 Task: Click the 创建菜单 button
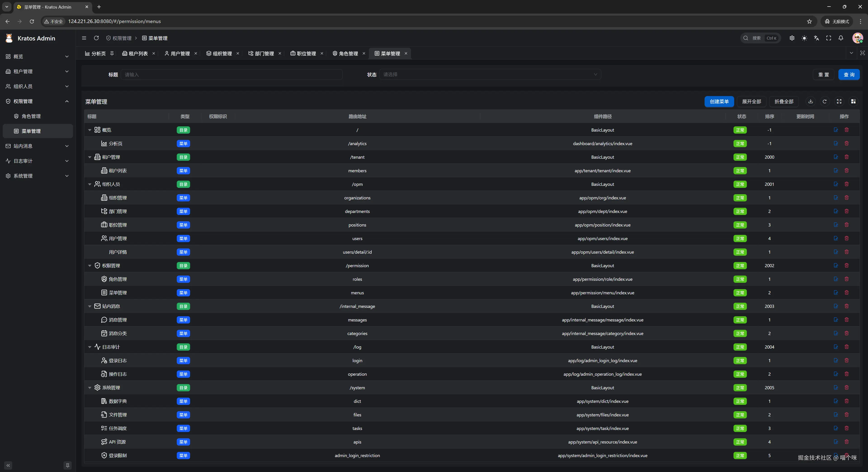pyautogui.click(x=719, y=101)
